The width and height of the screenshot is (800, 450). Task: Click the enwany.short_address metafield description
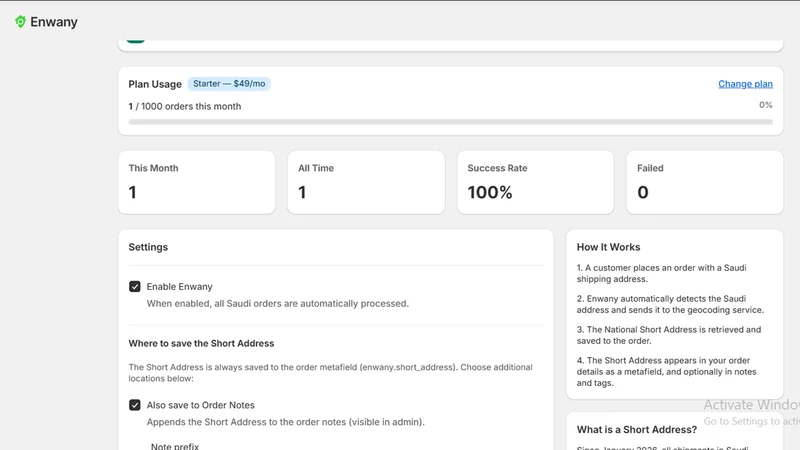point(331,372)
